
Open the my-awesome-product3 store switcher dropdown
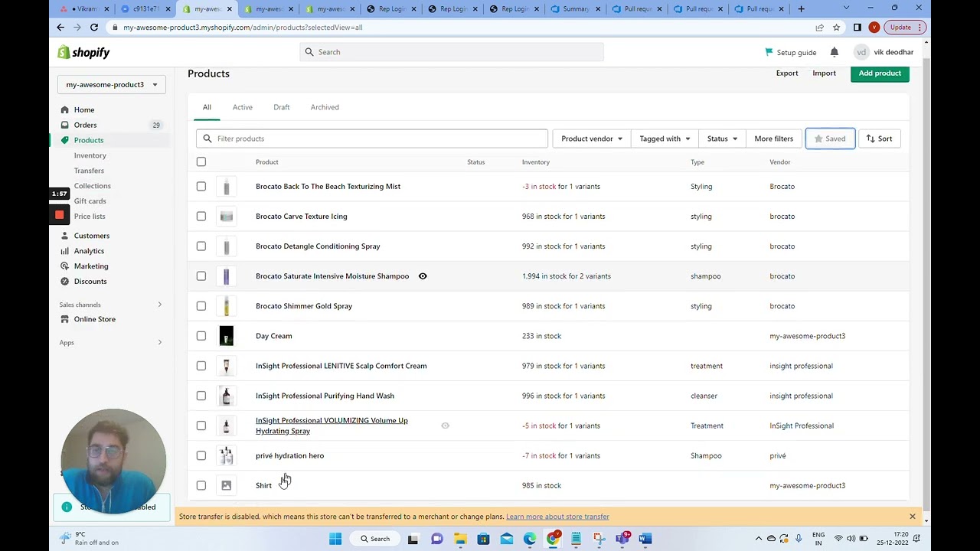coord(112,84)
